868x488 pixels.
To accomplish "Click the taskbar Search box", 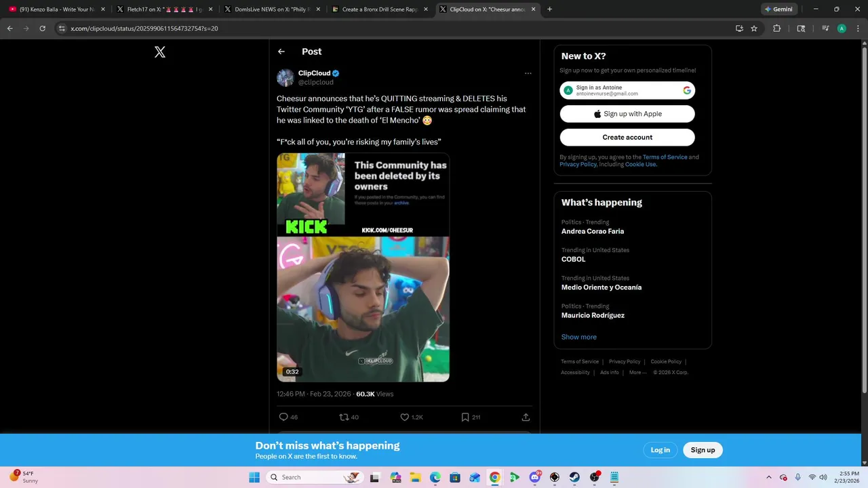I will (x=314, y=477).
